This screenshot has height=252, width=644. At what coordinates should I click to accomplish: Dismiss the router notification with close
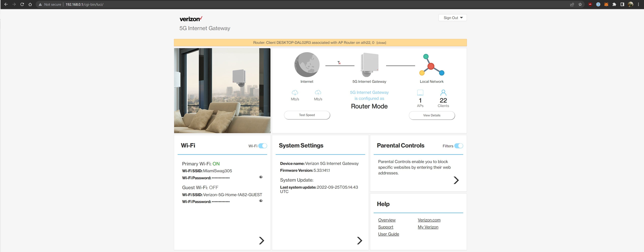pyautogui.click(x=381, y=43)
